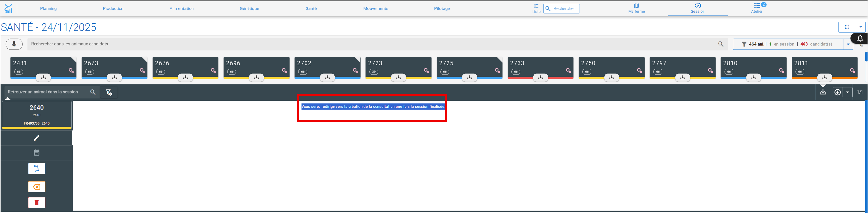Open session filter settings icon

point(109,92)
